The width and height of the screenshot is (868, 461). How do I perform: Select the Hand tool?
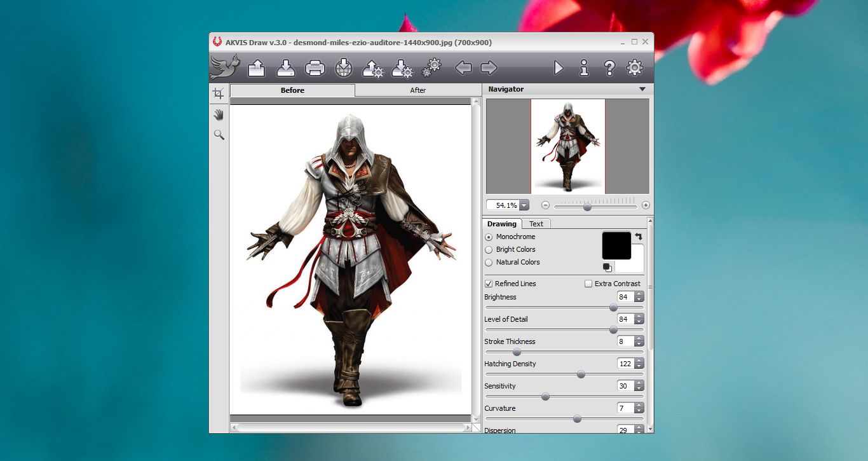click(219, 114)
